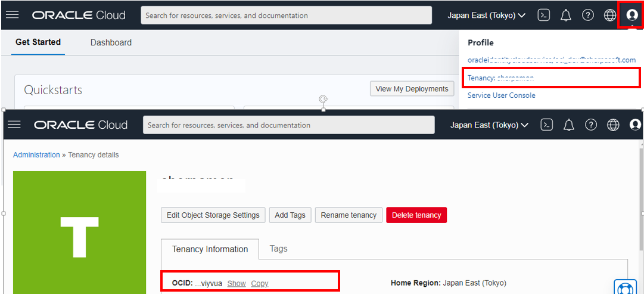Open user email link in Profile menu

[552, 60]
